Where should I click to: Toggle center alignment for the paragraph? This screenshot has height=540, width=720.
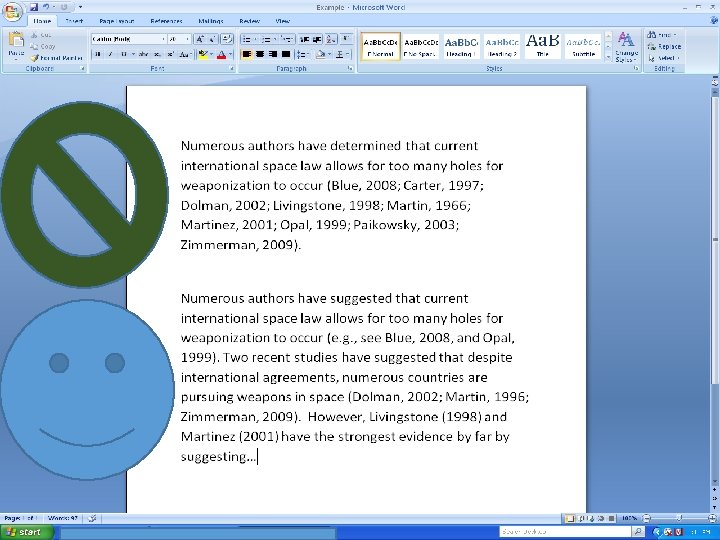[x=260, y=55]
